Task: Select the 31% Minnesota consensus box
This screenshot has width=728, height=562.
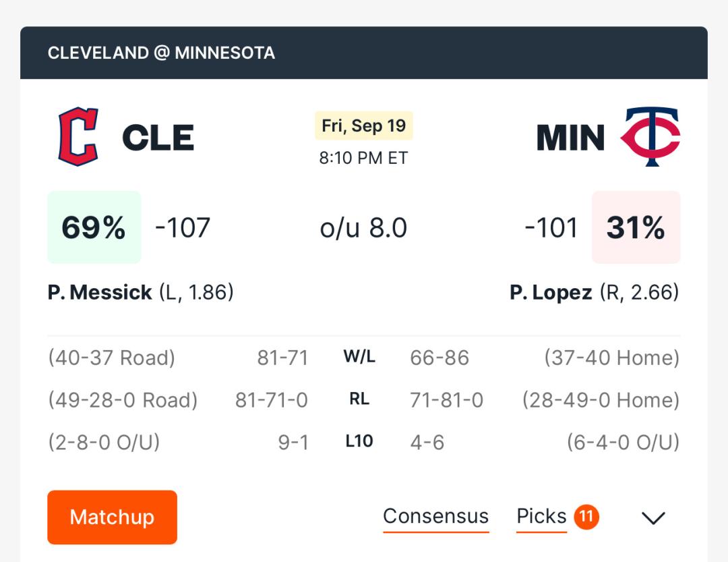Action: (636, 227)
